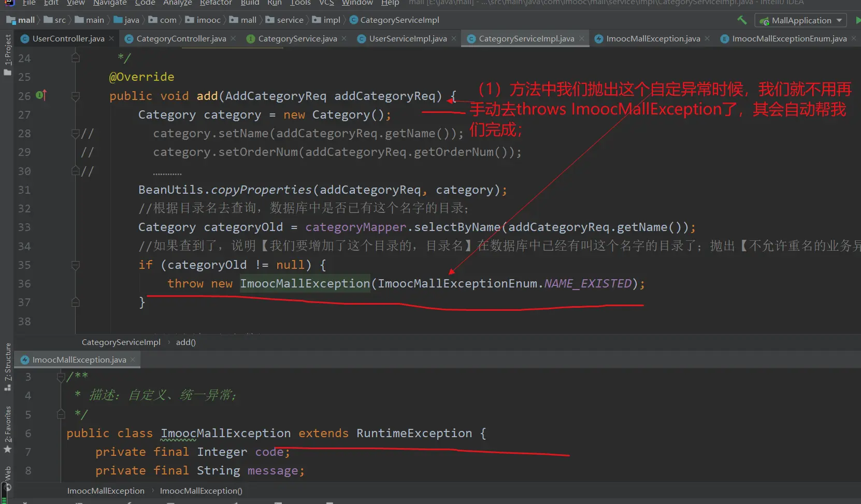Click the service folder in the navigation bar
861x504 pixels.
(x=290, y=20)
